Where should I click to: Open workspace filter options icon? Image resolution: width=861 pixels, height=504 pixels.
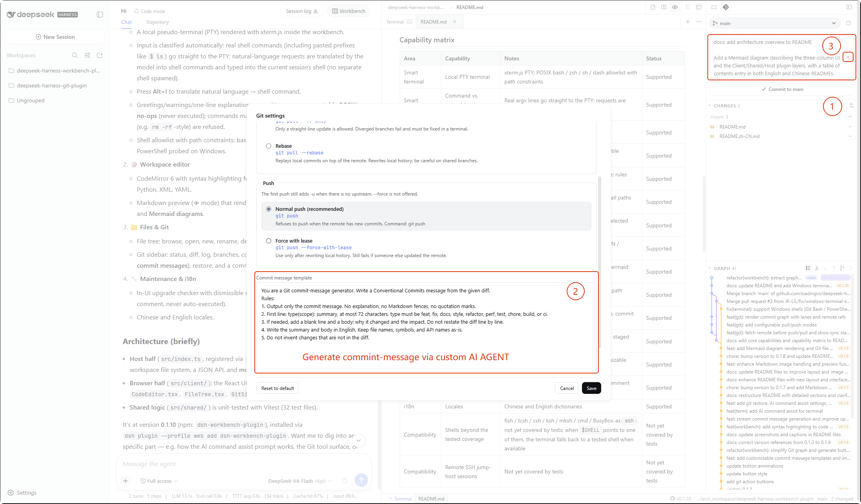coord(87,55)
